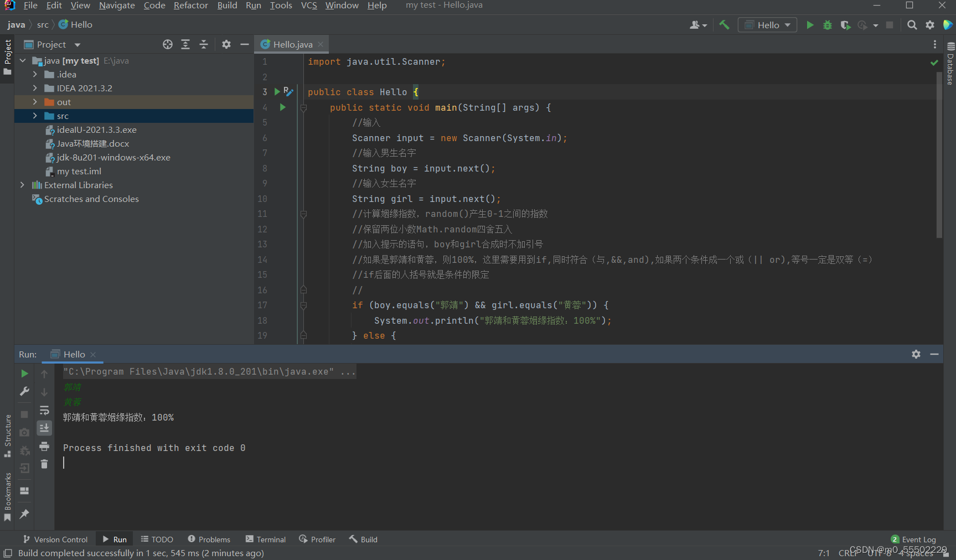Open the Refactor menu
This screenshot has width=956, height=560.
(x=190, y=6)
